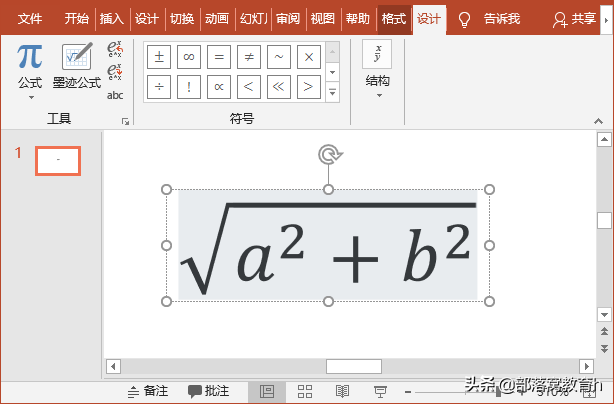The width and height of the screenshot is (614, 404).
Task: Collapse the ribbon with chevron arrow
Action: tap(598, 121)
